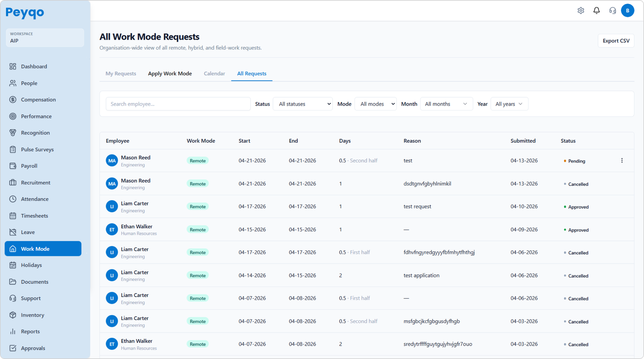Click the Documents folder icon in sidebar
Screen dimensions: 644x359
13,282
